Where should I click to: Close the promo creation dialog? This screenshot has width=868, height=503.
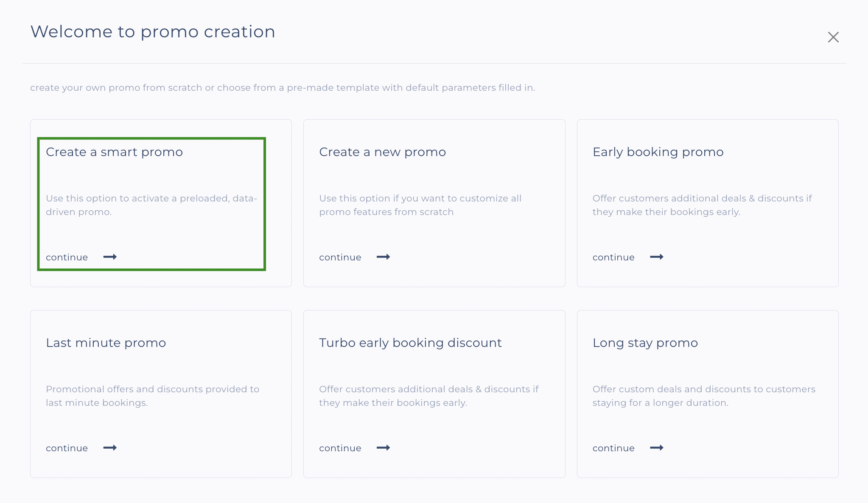[833, 37]
